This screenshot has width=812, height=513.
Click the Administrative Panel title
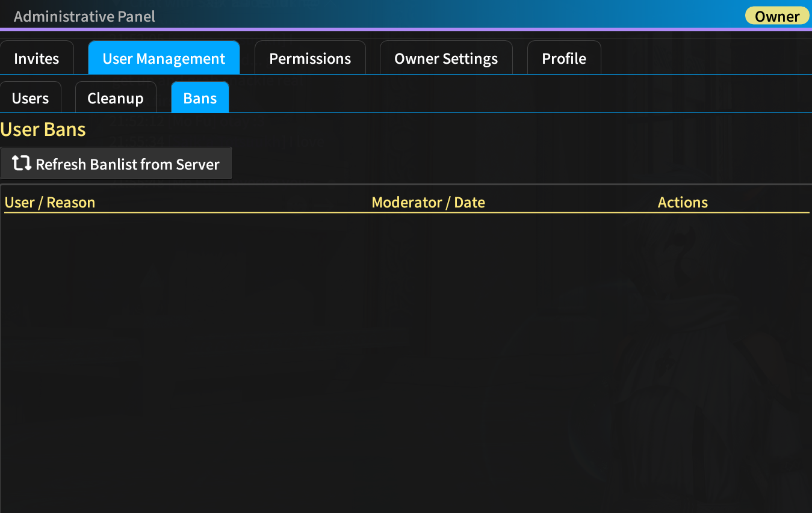[84, 16]
